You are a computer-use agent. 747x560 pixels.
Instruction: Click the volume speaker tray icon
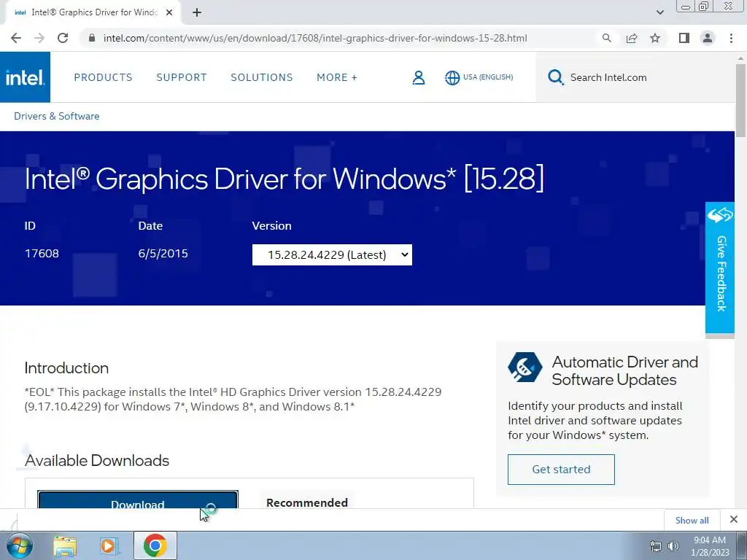pos(673,546)
